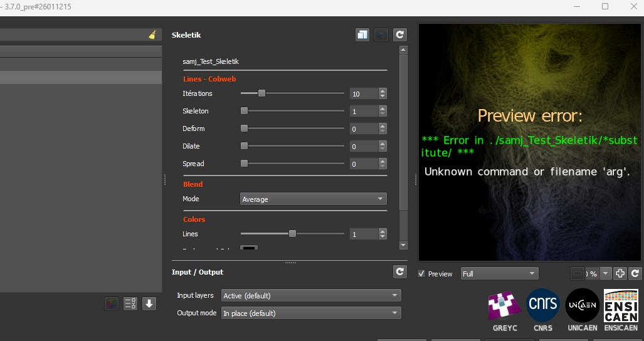
Task: Reset the Input / Output settings
Action: (x=399, y=271)
